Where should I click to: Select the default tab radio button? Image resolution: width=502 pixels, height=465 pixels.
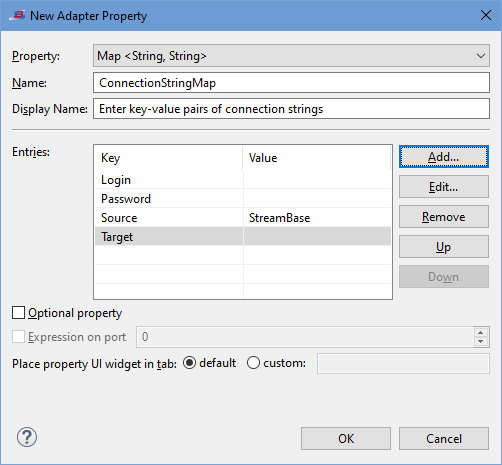pos(189,363)
